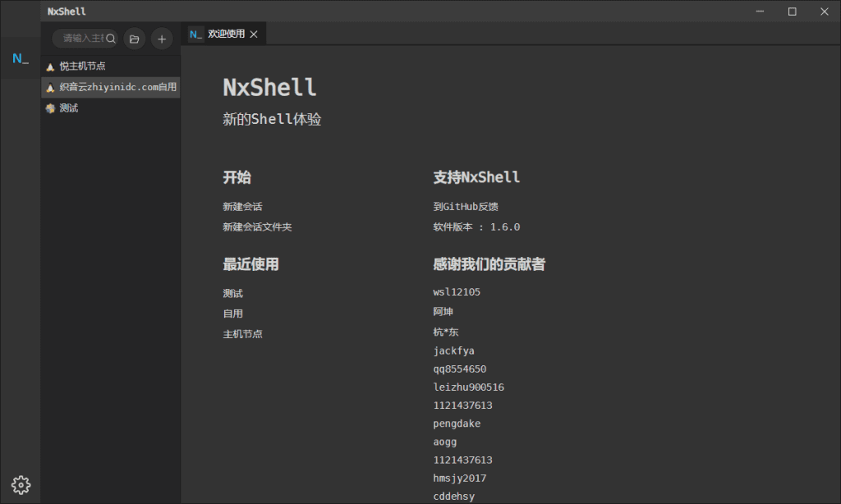841x504 pixels.
Task: Click the 新建会话文件夹 link
Action: (x=257, y=227)
